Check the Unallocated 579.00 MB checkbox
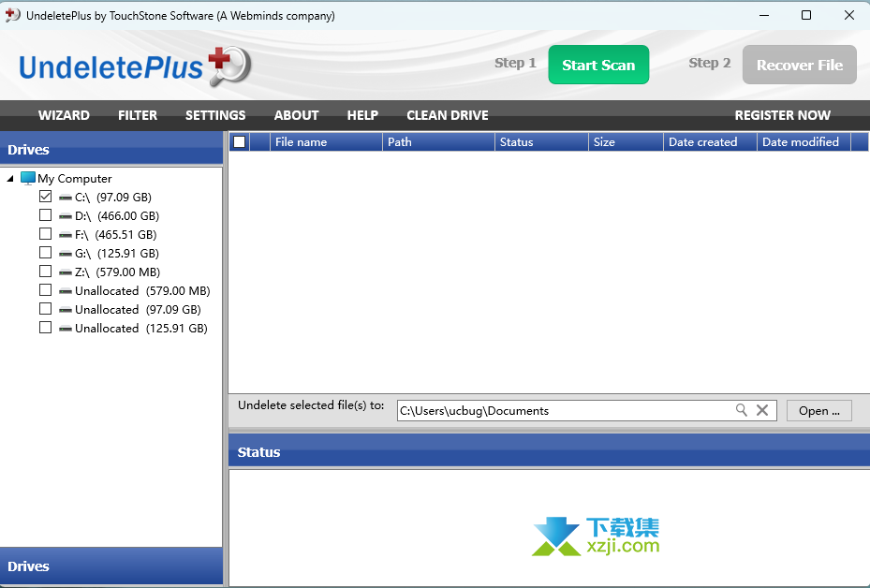 click(45, 290)
